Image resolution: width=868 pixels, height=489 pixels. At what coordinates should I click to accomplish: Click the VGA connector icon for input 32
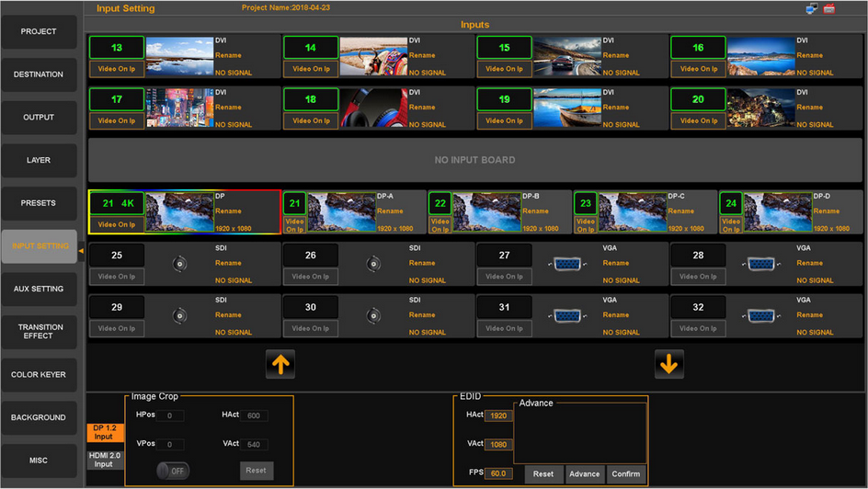coord(760,315)
